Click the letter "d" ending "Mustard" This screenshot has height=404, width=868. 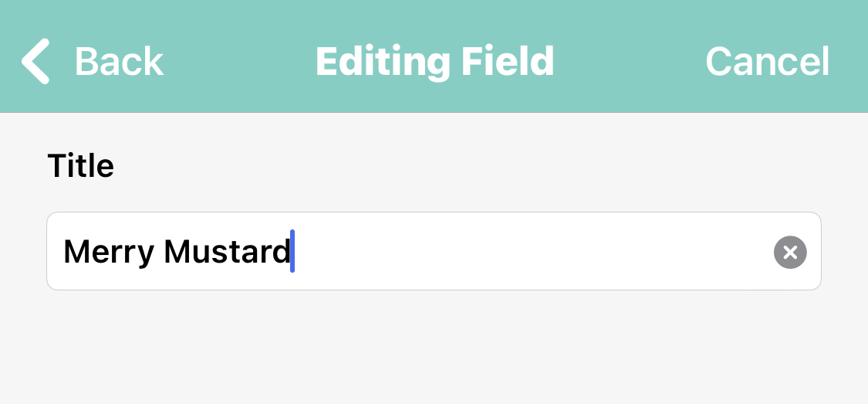[x=282, y=252]
